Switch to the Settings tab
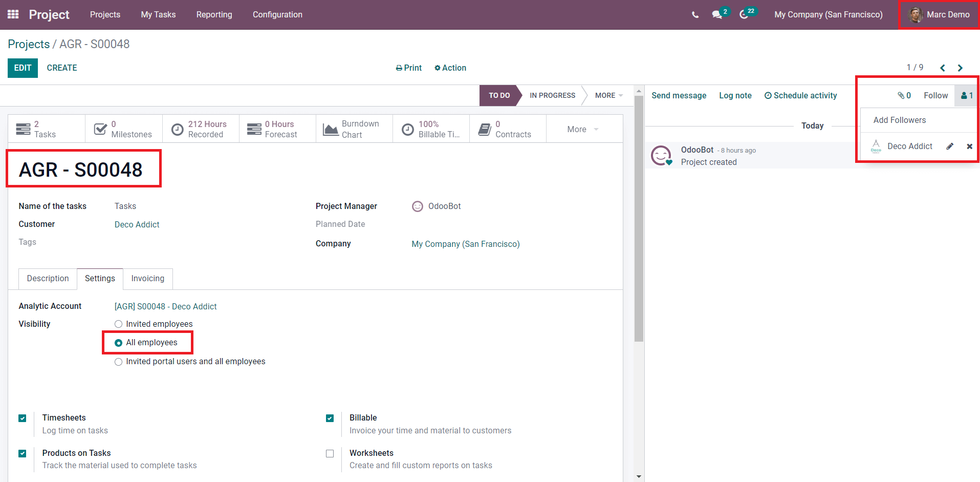 click(100, 279)
